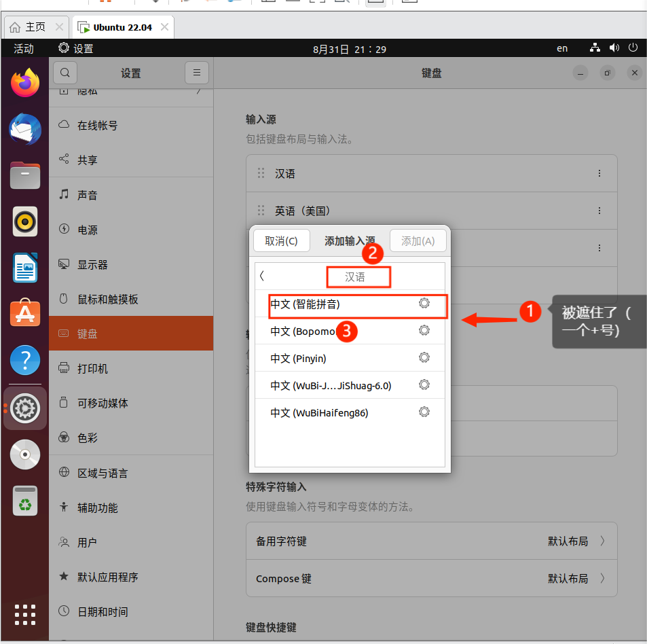Open settings gear for 中文 (智能拼音)
Screen dimensions: 647x644
424,303
